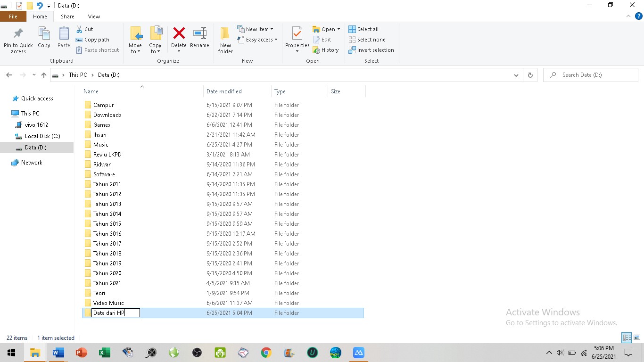Image resolution: width=644 pixels, height=362 pixels.
Task: Select the Downloads folder row
Action: [x=223, y=115]
